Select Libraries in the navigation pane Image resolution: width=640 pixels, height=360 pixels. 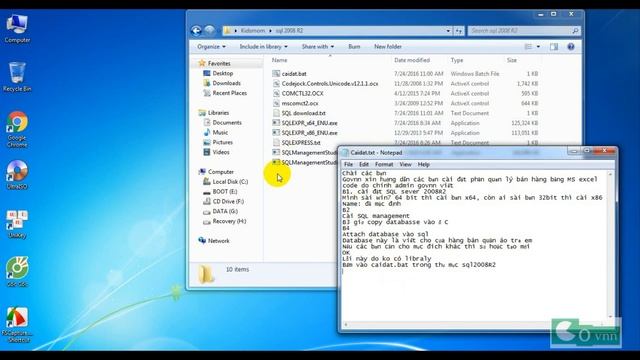pyautogui.click(x=218, y=113)
